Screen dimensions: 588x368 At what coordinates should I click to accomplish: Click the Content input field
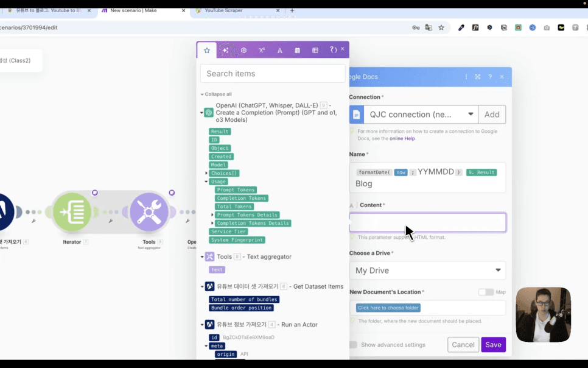pos(427,222)
